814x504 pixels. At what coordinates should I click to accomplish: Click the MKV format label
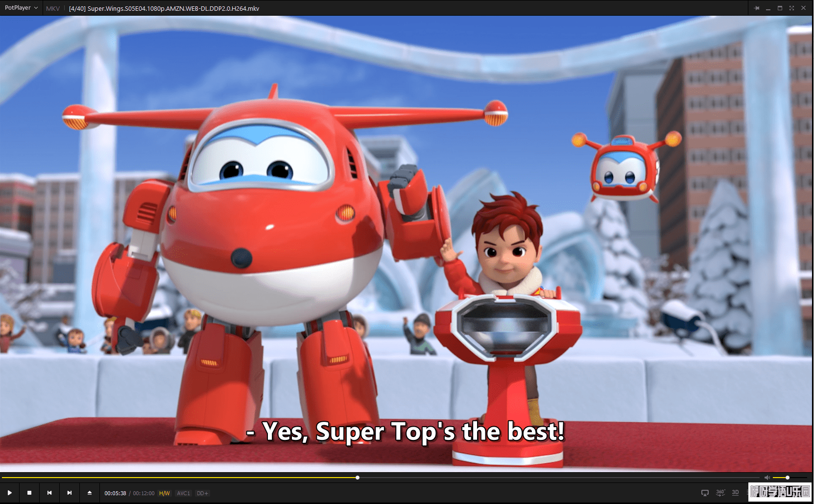pos(52,8)
